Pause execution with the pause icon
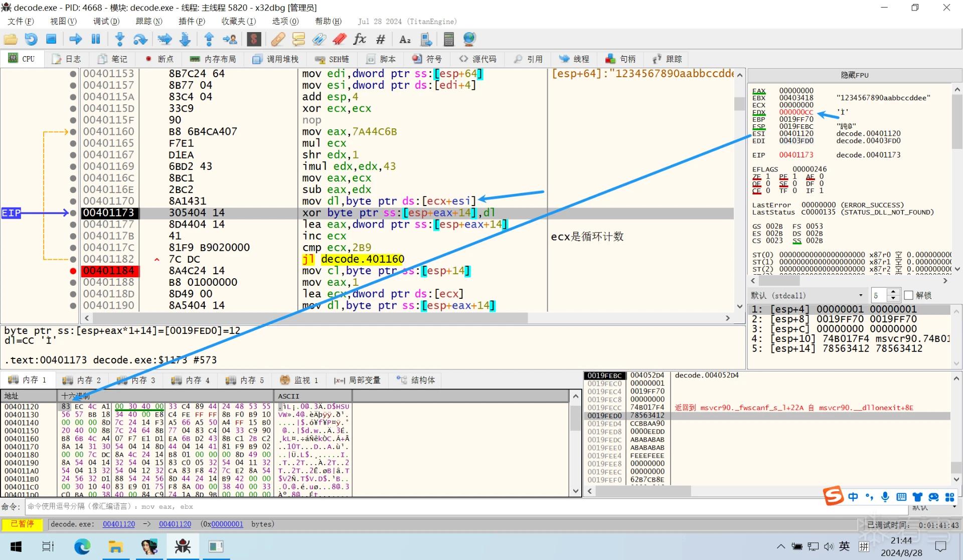Image resolution: width=963 pixels, height=560 pixels. click(x=96, y=39)
